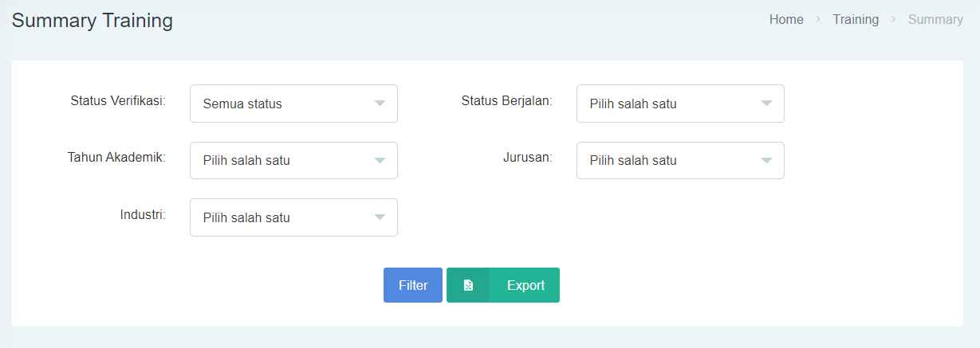
Task: Navigate to Training in the breadcrumb
Action: click(x=856, y=20)
